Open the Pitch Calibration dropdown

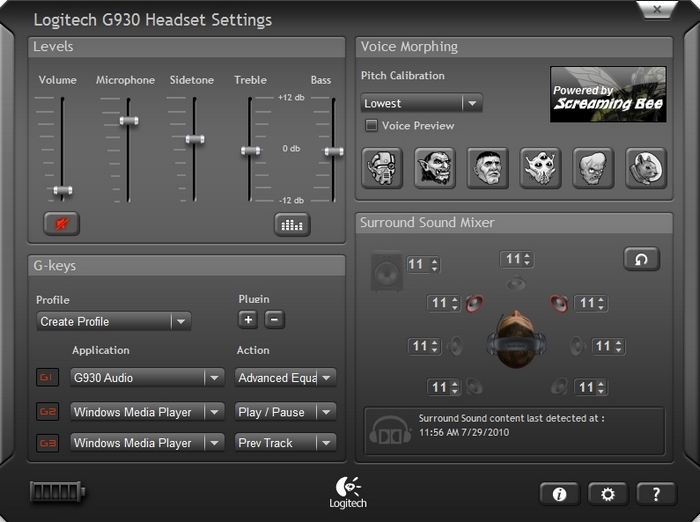pyautogui.click(x=421, y=103)
